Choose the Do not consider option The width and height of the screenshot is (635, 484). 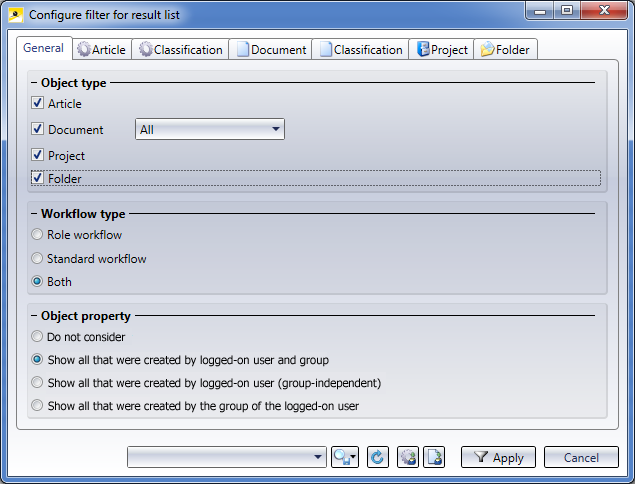[x=38, y=337]
